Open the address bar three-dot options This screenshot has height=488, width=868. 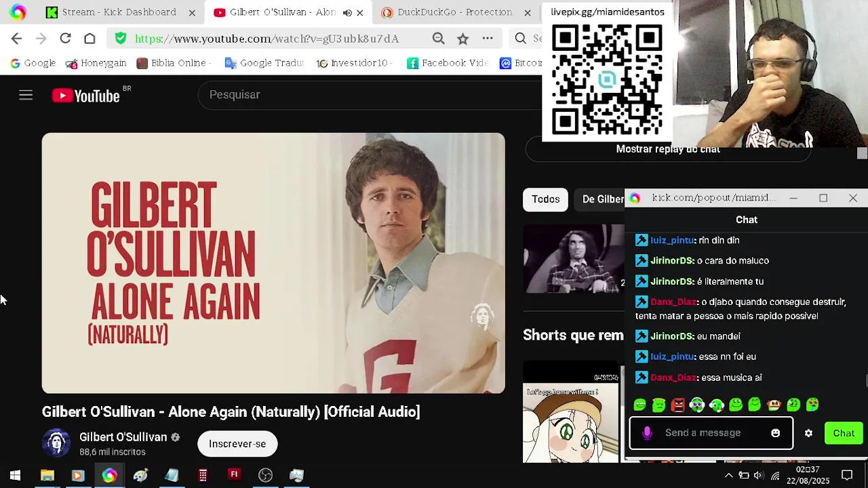488,39
